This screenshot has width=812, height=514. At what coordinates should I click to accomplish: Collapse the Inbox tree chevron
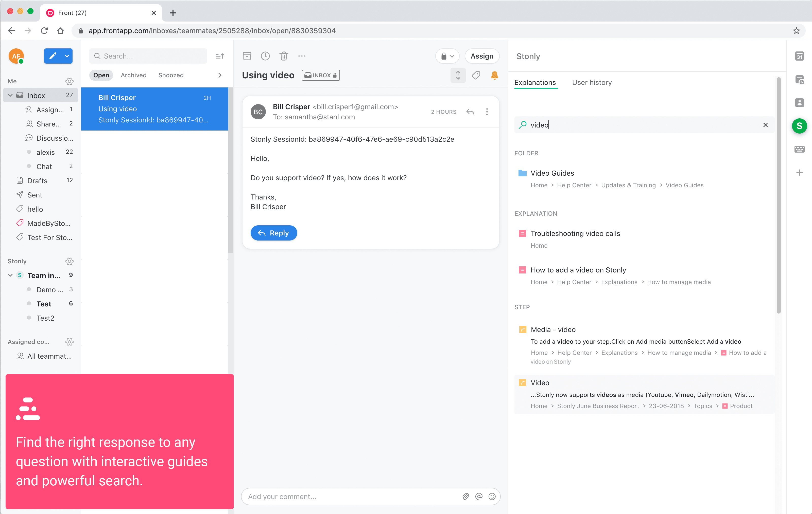point(10,95)
